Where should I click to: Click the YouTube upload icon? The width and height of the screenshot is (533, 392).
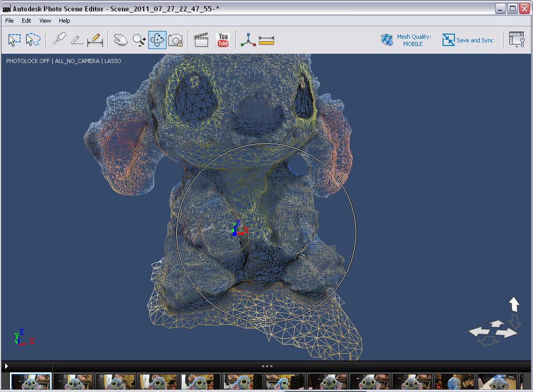(x=223, y=40)
